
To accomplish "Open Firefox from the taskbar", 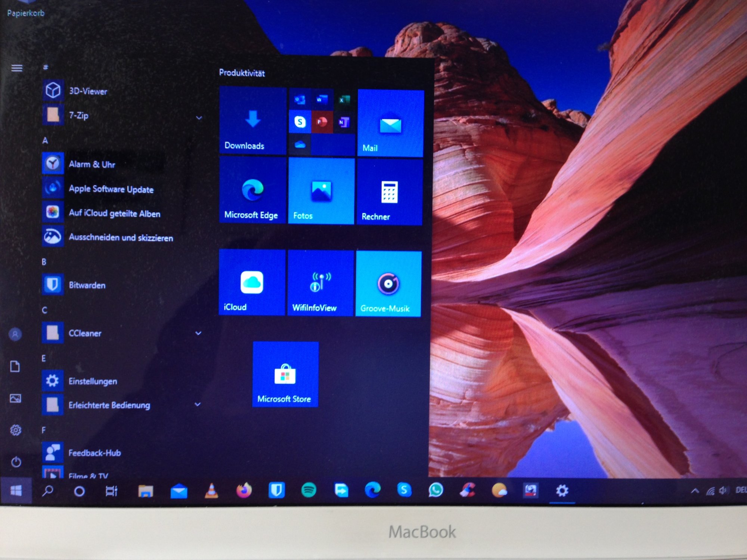I will pyautogui.click(x=244, y=490).
